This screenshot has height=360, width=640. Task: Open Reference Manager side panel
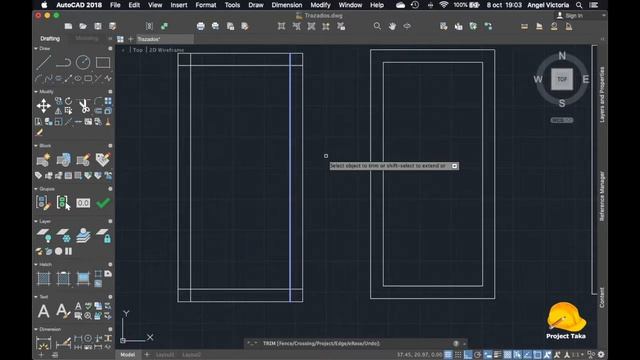(602, 196)
